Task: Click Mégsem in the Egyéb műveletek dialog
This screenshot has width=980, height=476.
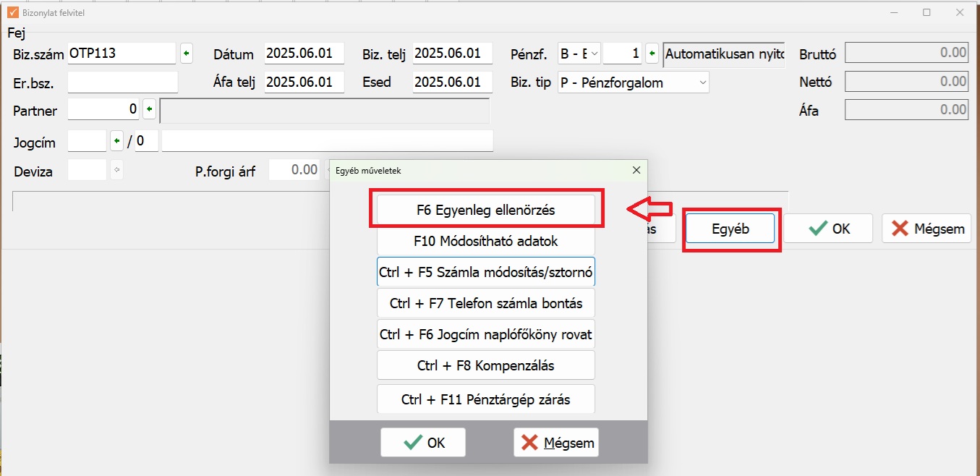Action: click(x=556, y=443)
